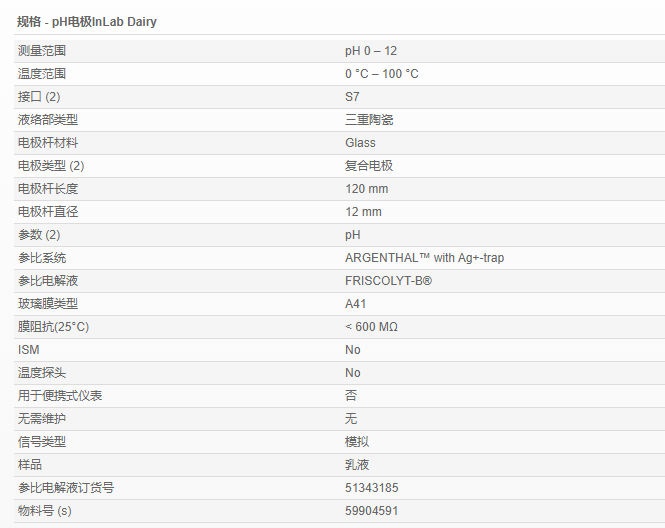Select the ARGENTHAL™ with Ag+-trap text
The image size is (665, 528).
[424, 258]
